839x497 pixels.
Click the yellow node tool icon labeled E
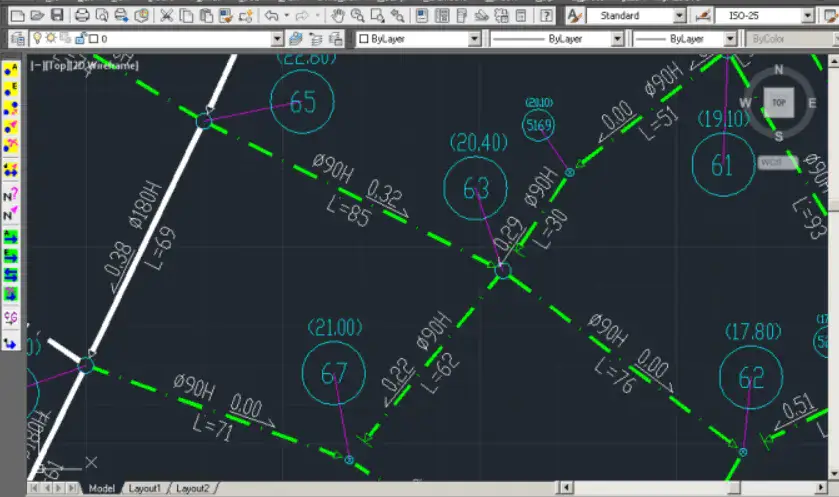coord(11,89)
